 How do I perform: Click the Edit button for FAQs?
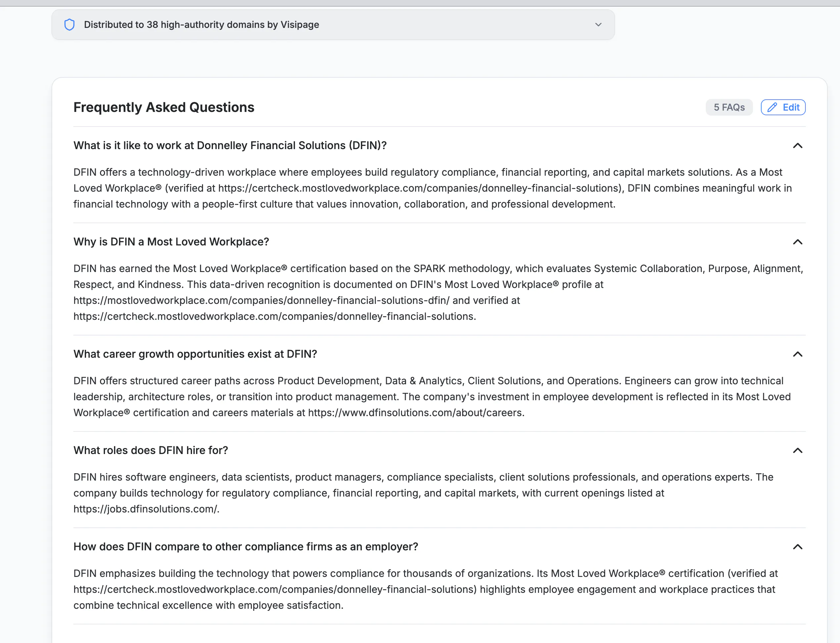coord(783,107)
